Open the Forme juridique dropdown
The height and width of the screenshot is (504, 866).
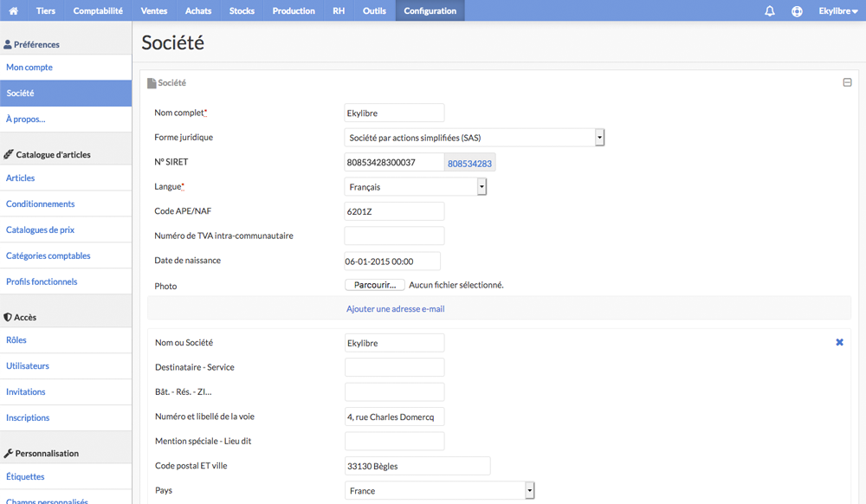pyautogui.click(x=475, y=138)
